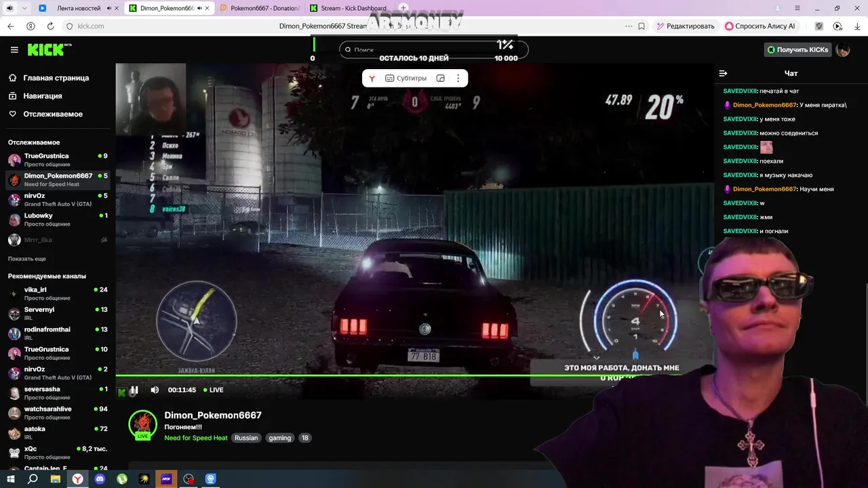
Task: Open the Need for Speed taskbar icon
Action: click(166, 479)
